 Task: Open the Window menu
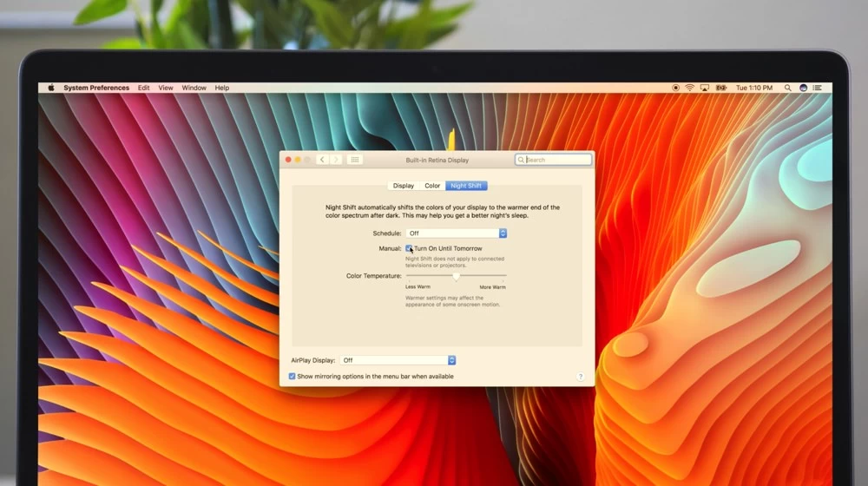point(194,88)
